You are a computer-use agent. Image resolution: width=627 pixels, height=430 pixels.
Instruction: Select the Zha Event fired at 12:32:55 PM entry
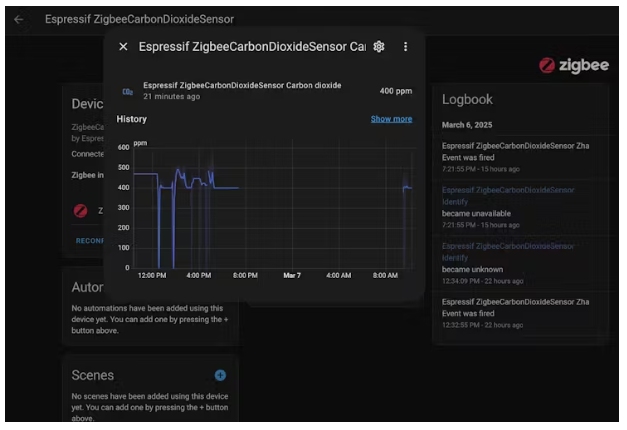pos(515,307)
